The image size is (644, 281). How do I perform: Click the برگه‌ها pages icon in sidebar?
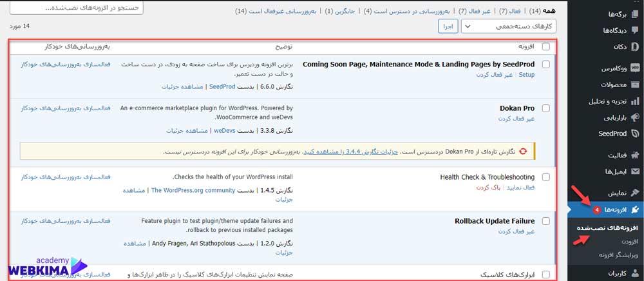click(635, 14)
